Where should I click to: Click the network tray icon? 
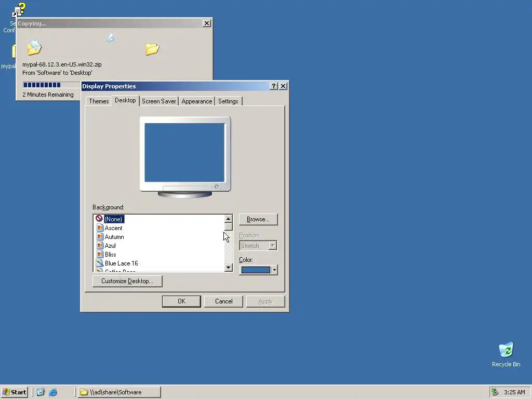(495, 392)
